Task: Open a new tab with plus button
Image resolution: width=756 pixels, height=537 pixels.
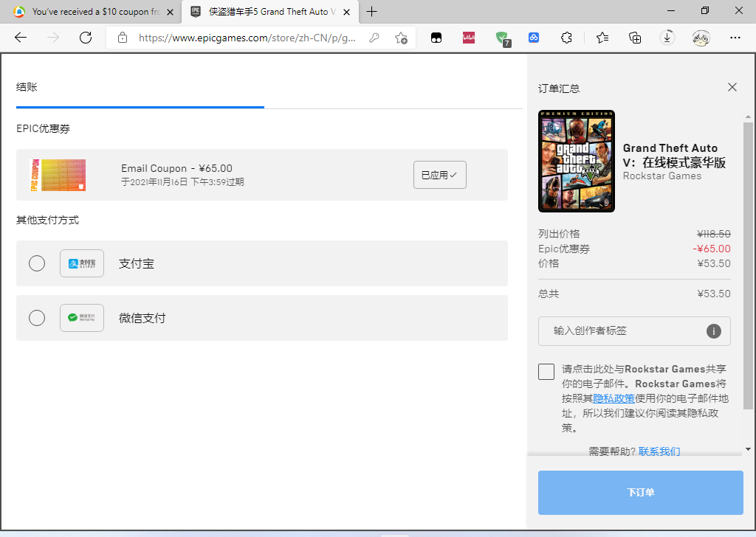Action: click(372, 12)
